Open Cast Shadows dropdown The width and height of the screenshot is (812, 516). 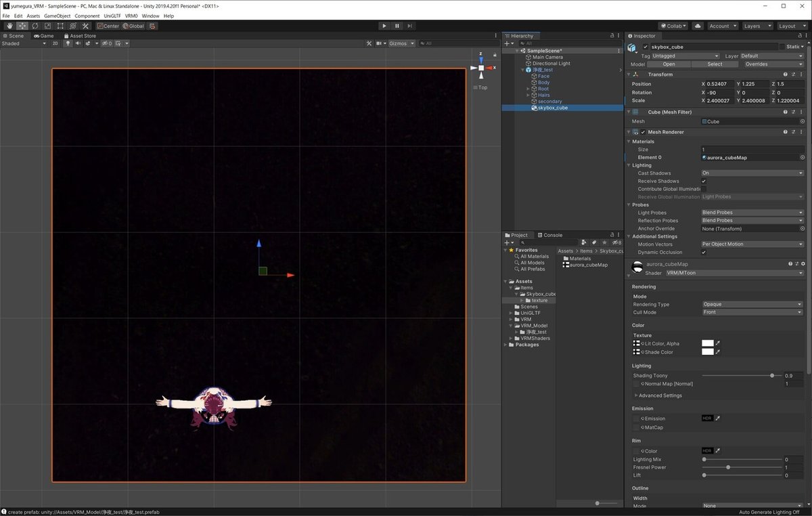(x=752, y=173)
